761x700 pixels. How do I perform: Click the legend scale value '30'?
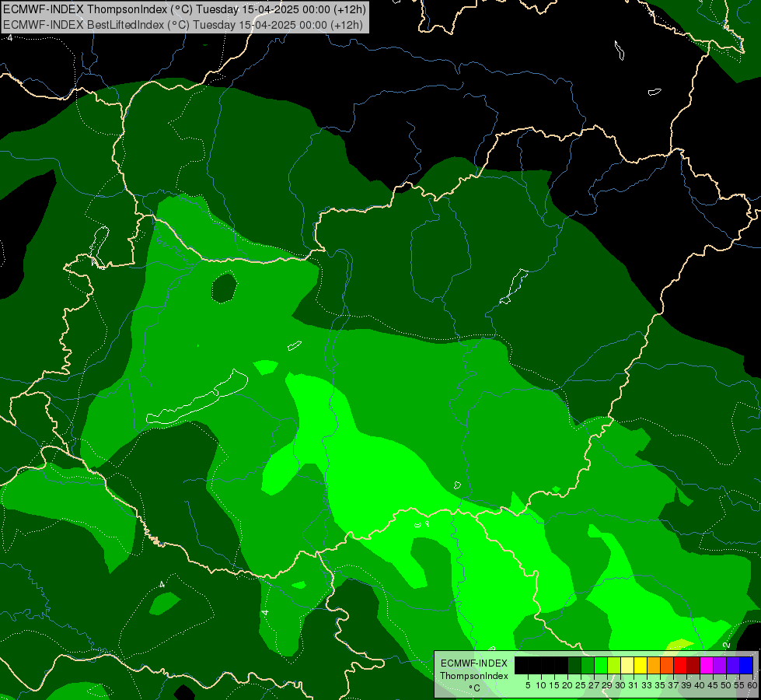click(620, 685)
